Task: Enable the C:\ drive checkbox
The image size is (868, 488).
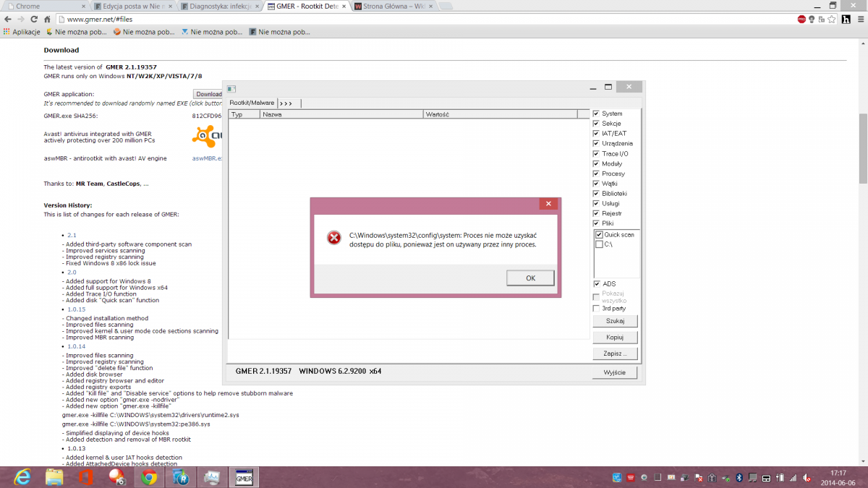Action: click(x=599, y=244)
